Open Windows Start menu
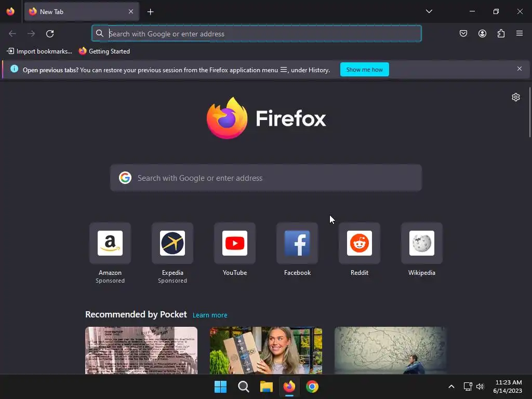532x399 pixels. [x=220, y=387]
